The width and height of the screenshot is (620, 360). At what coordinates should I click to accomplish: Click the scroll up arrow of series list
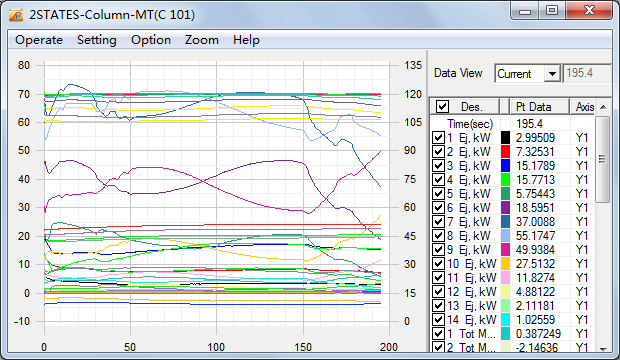click(603, 107)
